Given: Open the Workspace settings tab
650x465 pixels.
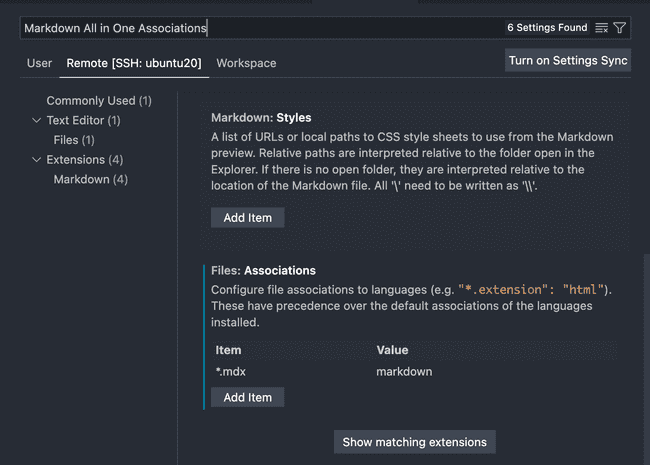Looking at the screenshot, I should pyautogui.click(x=246, y=63).
